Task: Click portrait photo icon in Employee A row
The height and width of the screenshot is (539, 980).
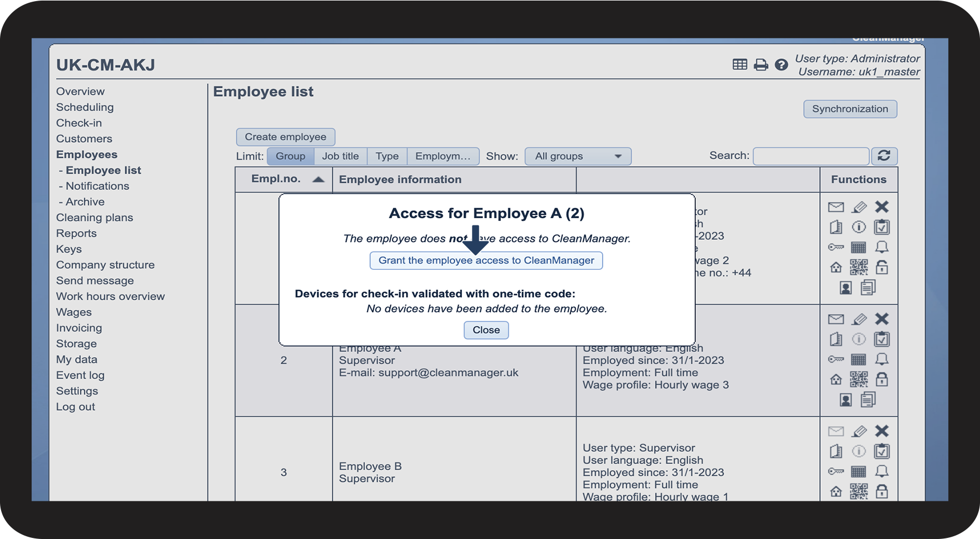Action: 846,400
